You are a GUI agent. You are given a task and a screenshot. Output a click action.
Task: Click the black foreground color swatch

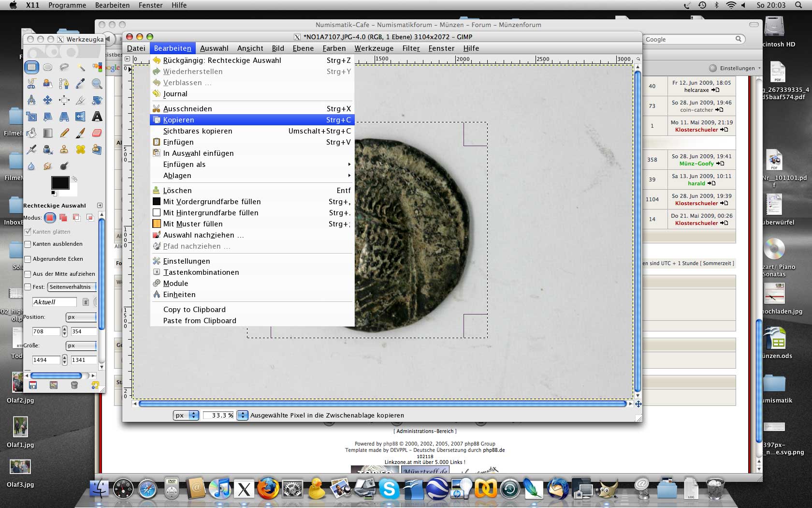pos(60,183)
